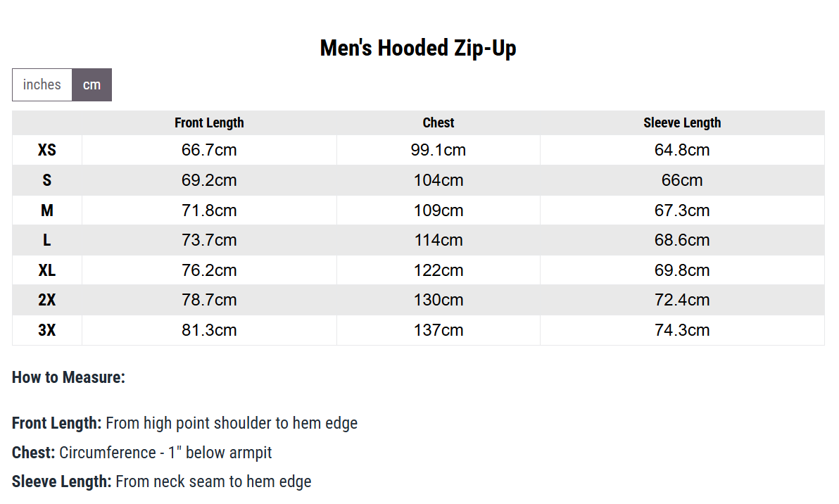Select the 3X size row label
Screen dimensions: 839x504
pos(47,330)
